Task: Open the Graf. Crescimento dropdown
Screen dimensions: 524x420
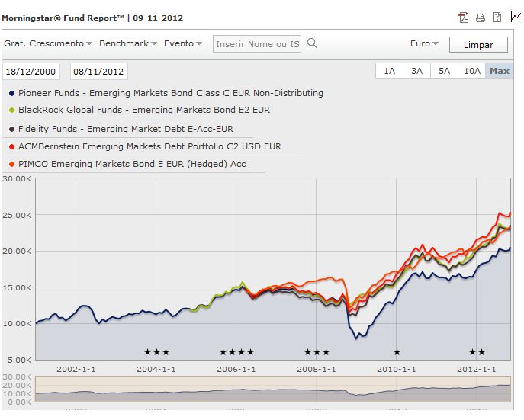Action: pos(48,43)
